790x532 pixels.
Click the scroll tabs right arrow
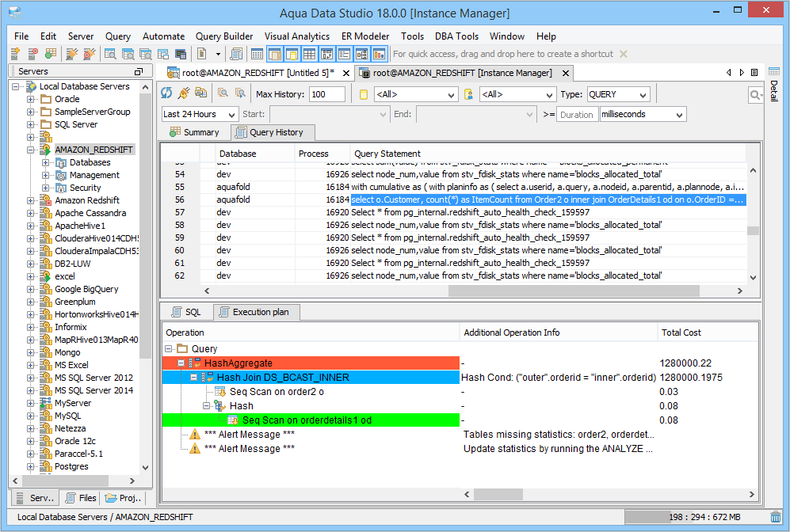[742, 73]
